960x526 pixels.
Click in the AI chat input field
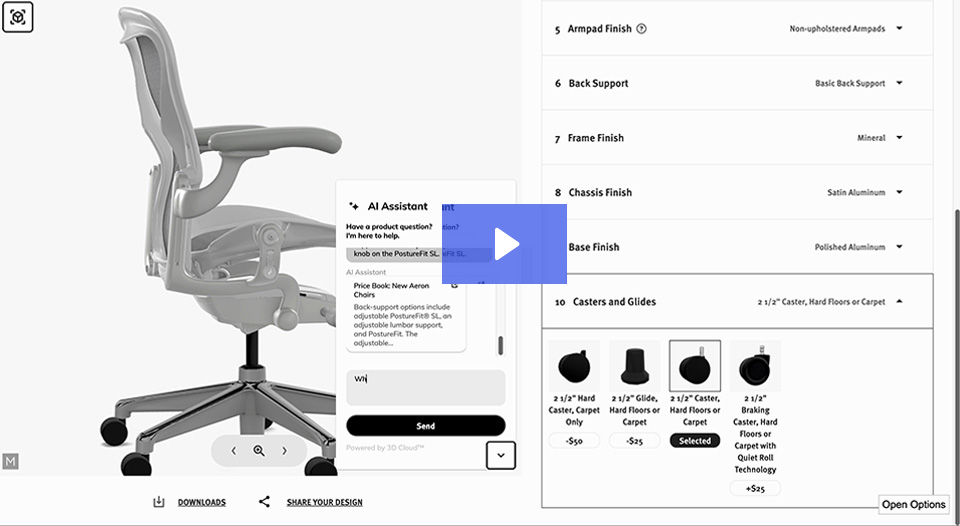(426, 388)
